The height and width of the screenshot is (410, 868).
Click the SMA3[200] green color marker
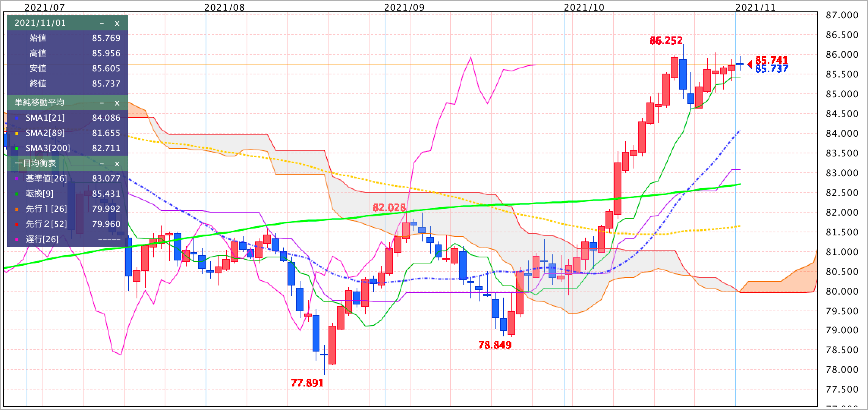pyautogui.click(x=17, y=149)
